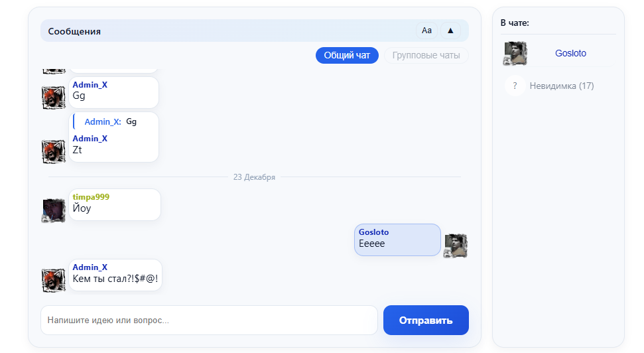Collapse messages panel with triangle arrow
The height and width of the screenshot is (353, 644).
(450, 31)
